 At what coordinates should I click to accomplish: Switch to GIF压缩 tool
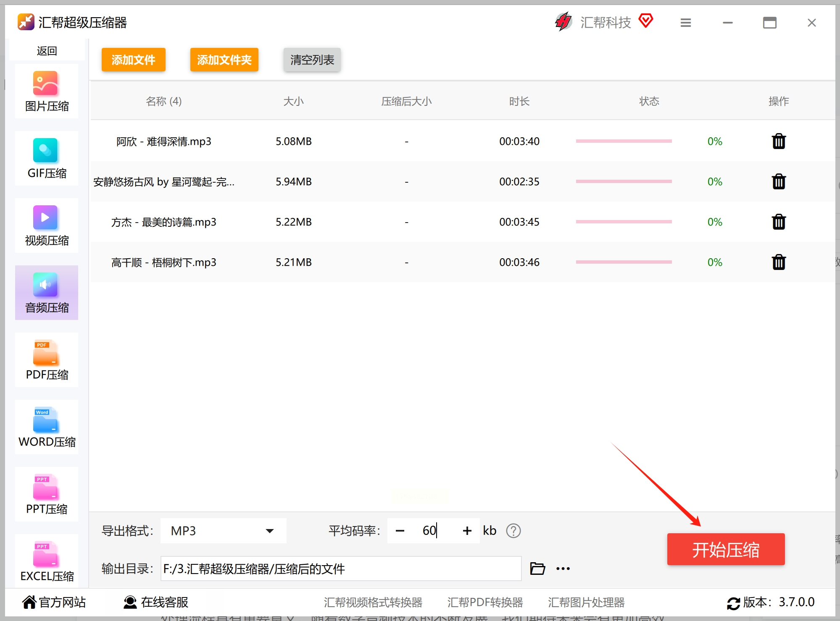coord(47,159)
